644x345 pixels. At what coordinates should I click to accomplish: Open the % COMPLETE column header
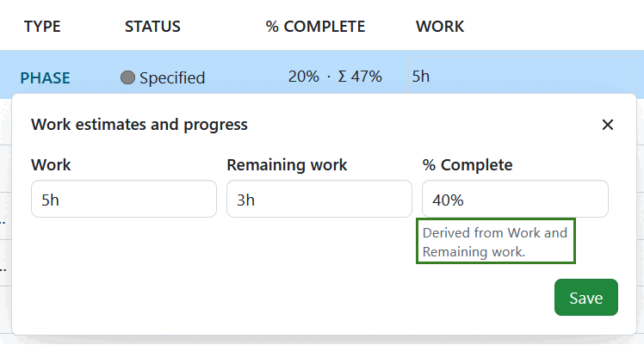click(x=315, y=27)
